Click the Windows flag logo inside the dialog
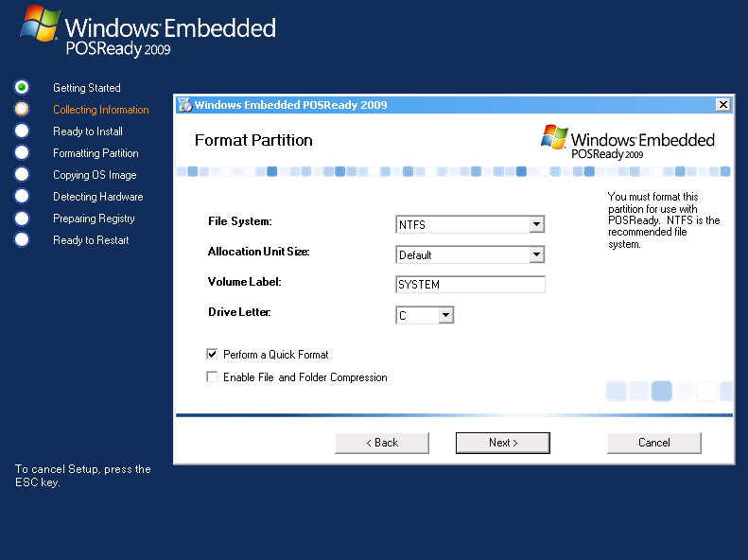The width and height of the screenshot is (748, 560). (x=554, y=136)
